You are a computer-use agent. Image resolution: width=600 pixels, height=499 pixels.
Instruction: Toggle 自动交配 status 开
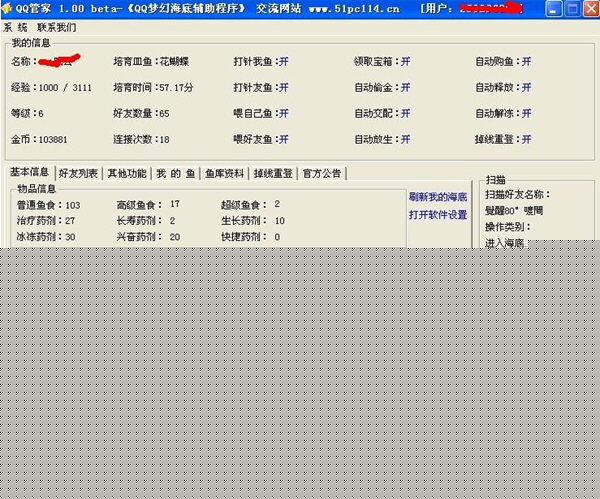405,114
